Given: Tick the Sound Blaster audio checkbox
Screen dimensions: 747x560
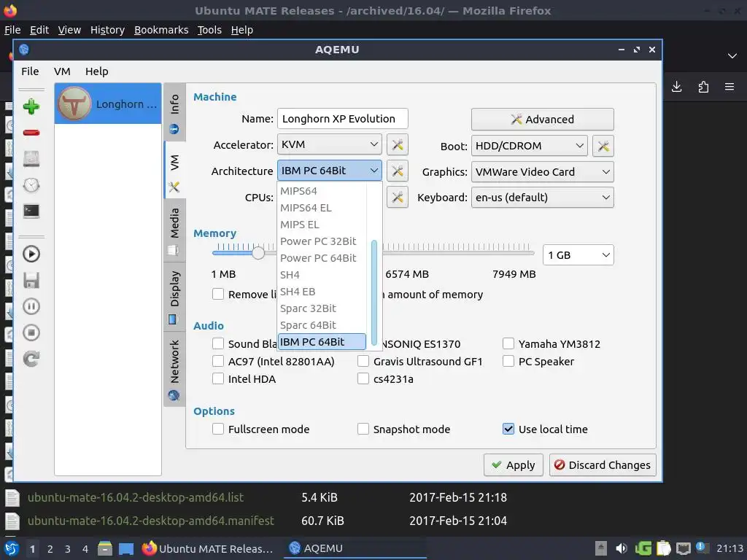Looking at the screenshot, I should click(x=218, y=344).
